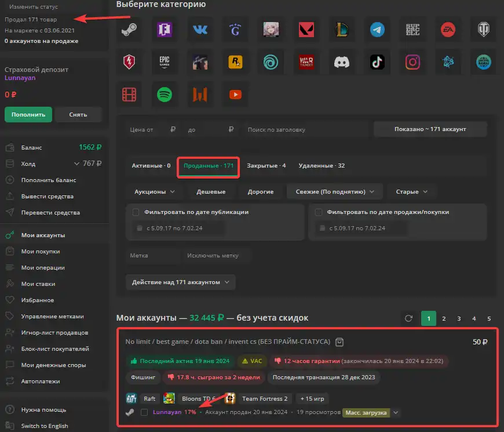Open the VK accounts category

click(x=200, y=30)
